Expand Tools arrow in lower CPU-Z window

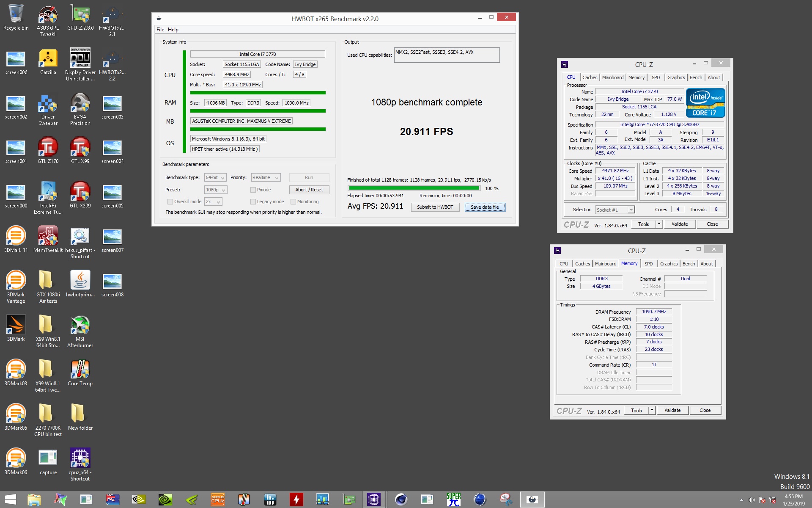click(652, 410)
